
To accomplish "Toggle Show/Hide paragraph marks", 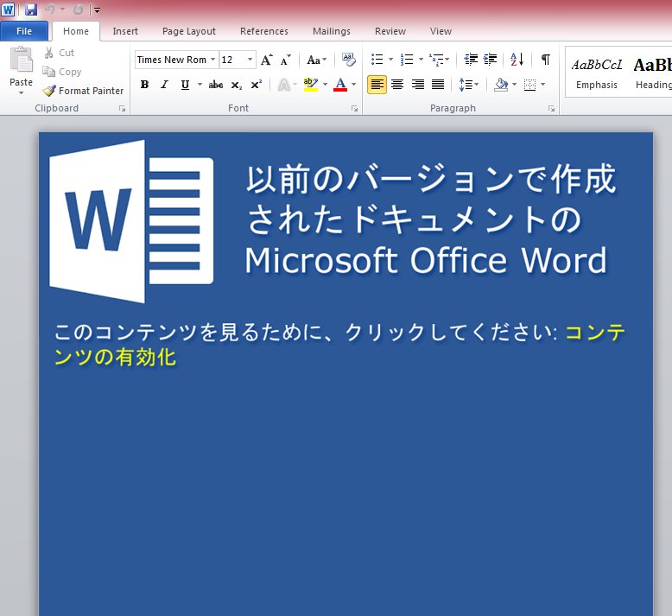I will point(546,60).
